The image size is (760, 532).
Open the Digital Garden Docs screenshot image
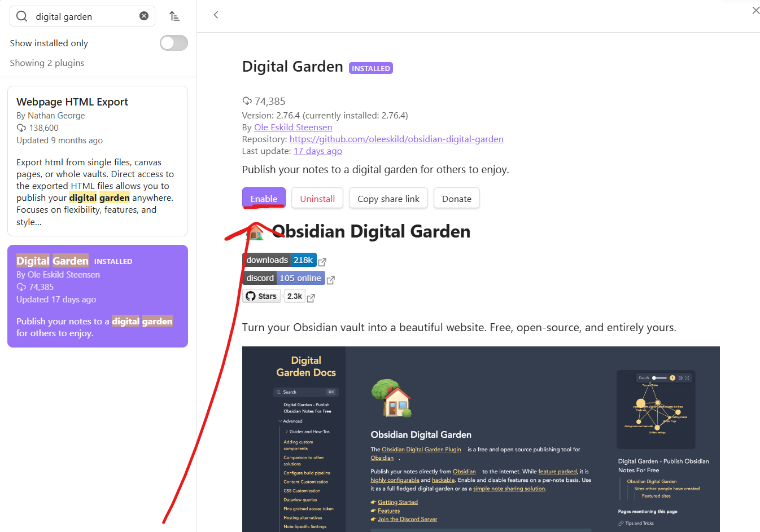pos(481,439)
